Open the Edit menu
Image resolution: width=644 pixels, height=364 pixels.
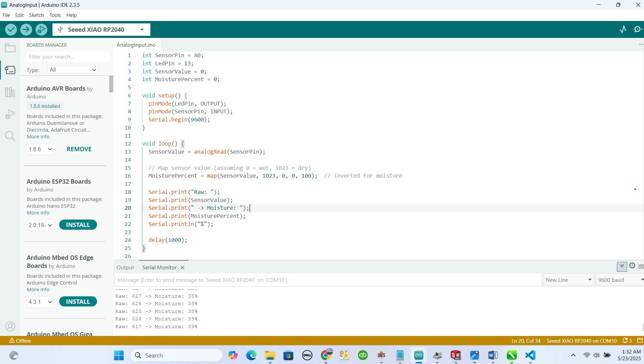click(x=19, y=15)
